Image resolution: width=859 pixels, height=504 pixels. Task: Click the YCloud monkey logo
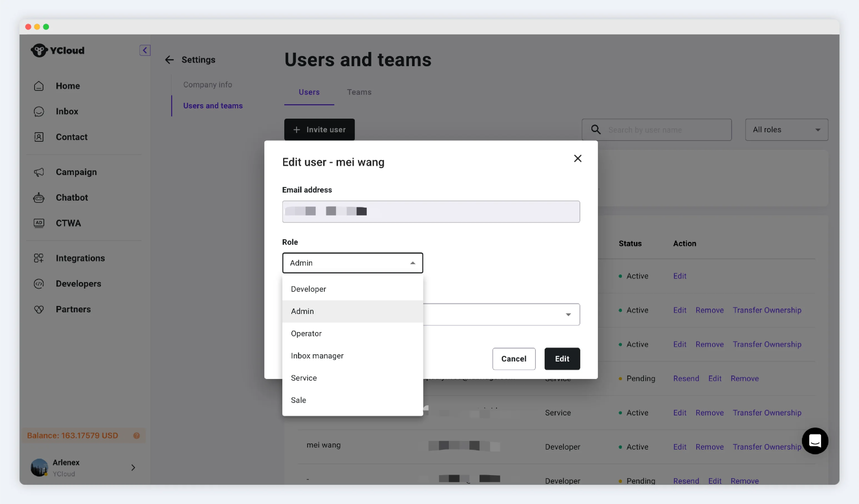39,51
